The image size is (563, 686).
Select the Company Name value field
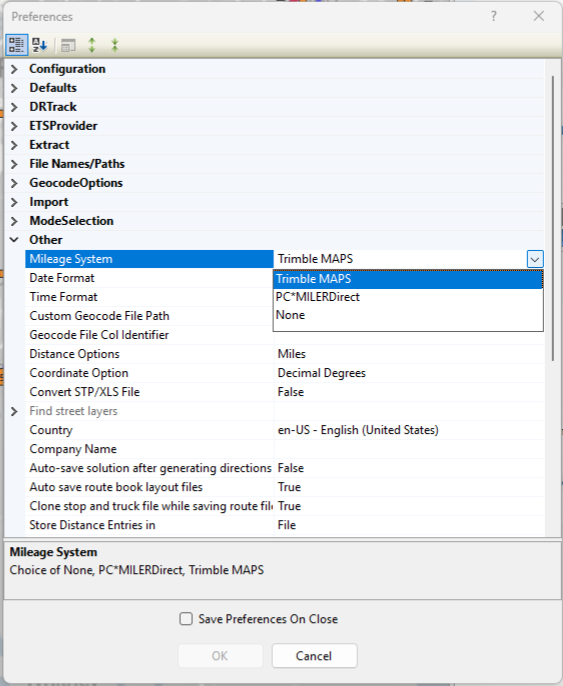click(x=409, y=449)
